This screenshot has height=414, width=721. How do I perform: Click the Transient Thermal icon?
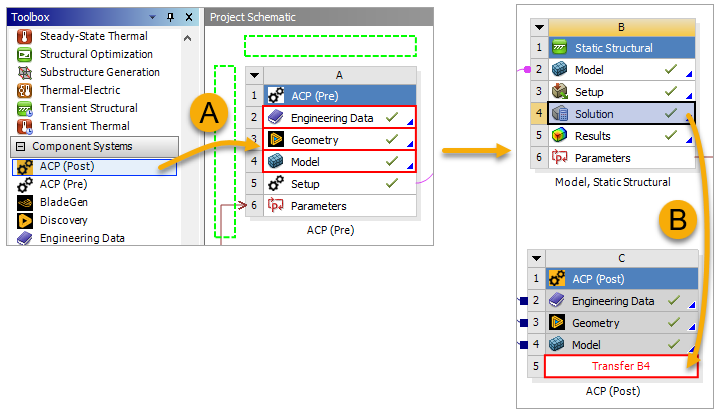[x=24, y=126]
